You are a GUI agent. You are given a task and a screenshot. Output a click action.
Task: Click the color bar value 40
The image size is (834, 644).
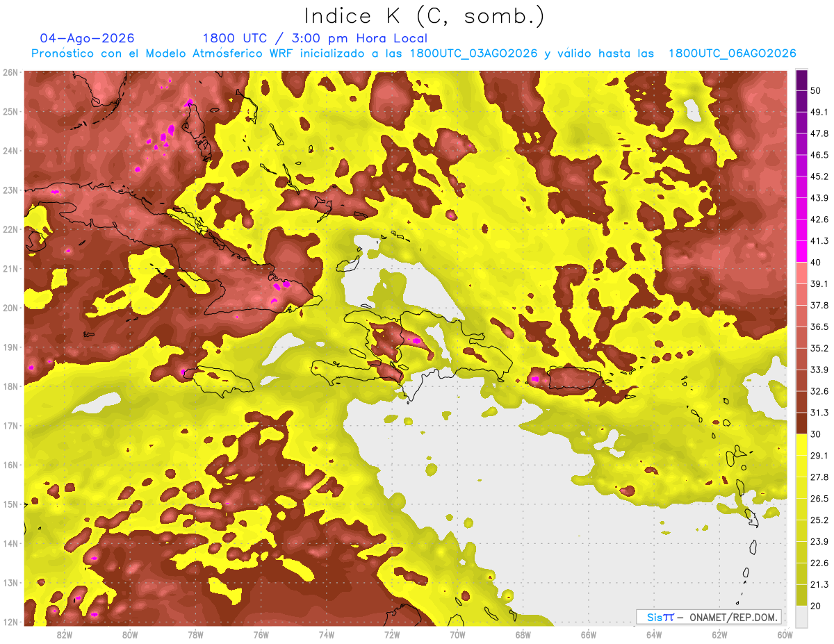(817, 262)
